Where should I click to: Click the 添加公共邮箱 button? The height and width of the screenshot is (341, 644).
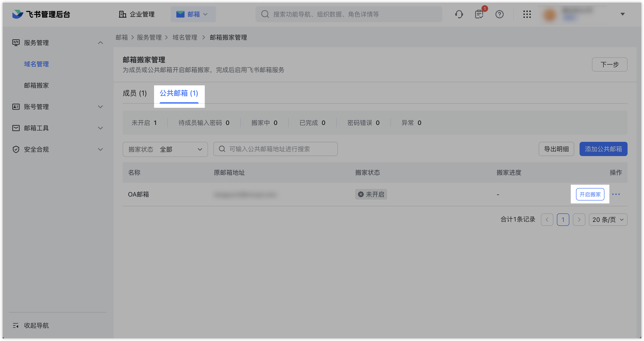point(603,149)
